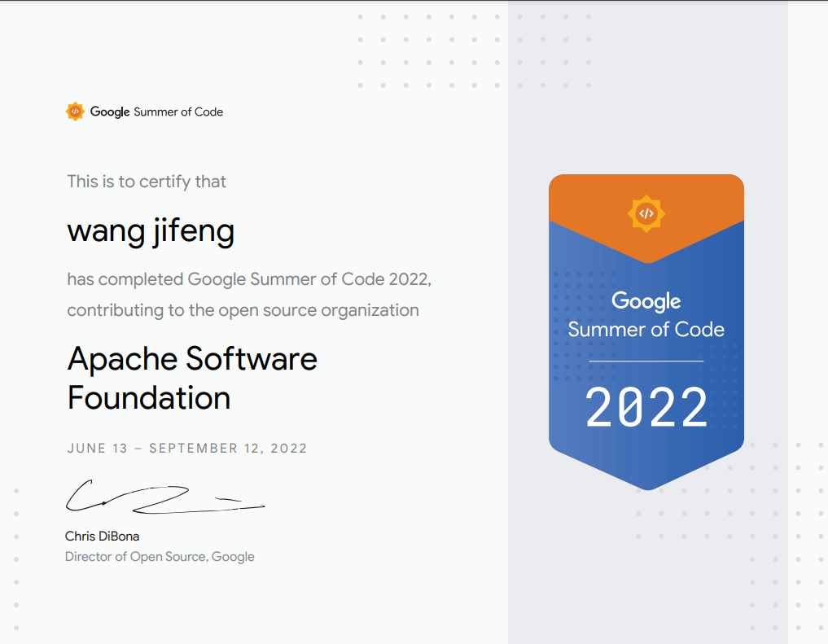Select the code brackets symbol inside the sun
This screenshot has height=644, width=828.
click(x=74, y=112)
